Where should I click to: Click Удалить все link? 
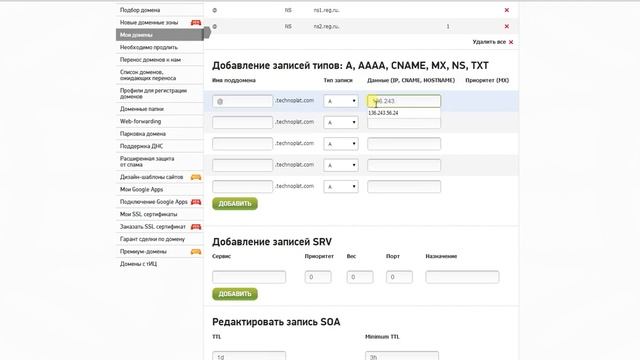pos(489,42)
